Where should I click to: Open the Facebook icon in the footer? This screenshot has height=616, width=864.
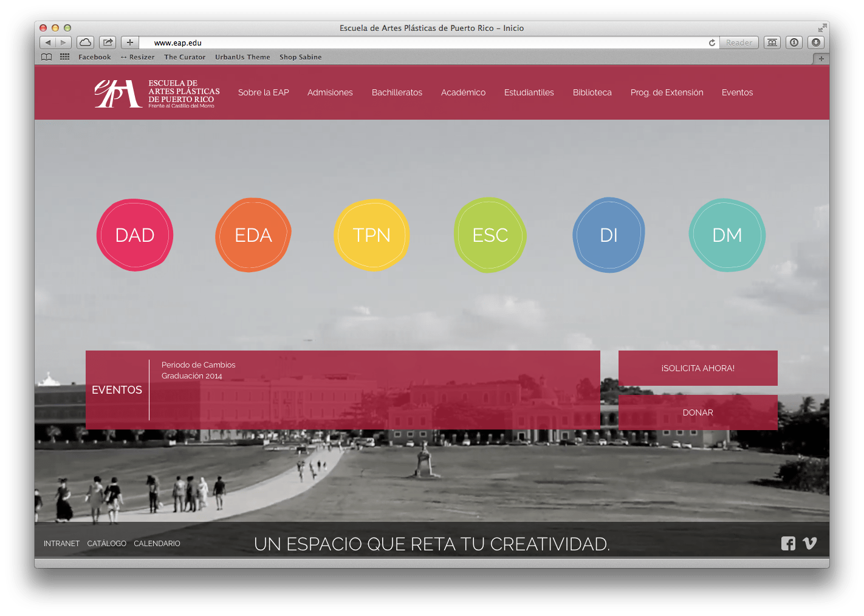788,544
